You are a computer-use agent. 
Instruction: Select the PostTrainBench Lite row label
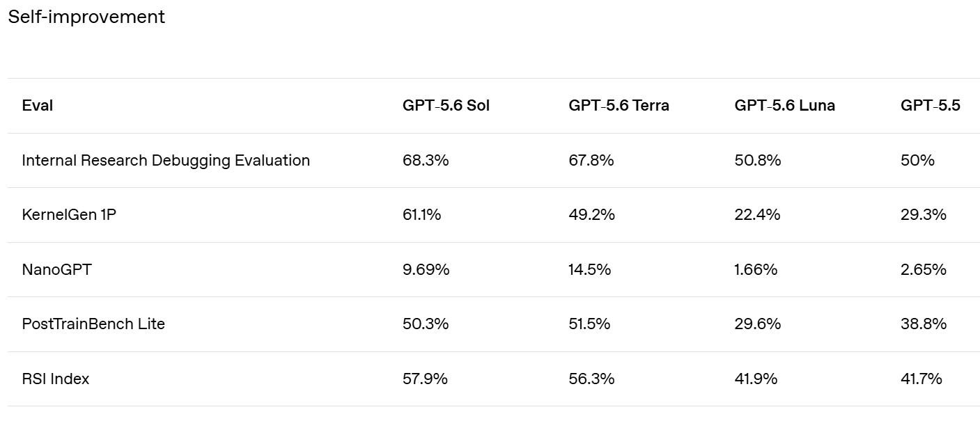[x=93, y=324]
